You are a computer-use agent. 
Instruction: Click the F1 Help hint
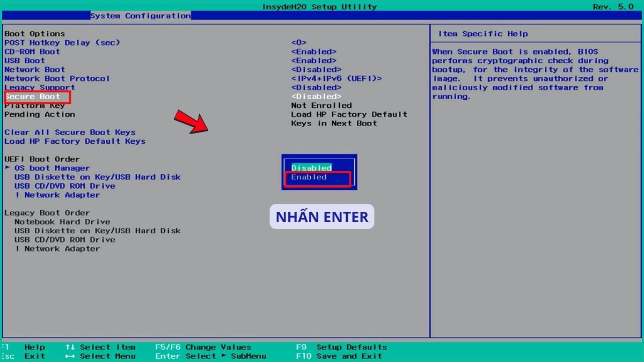coord(24,347)
